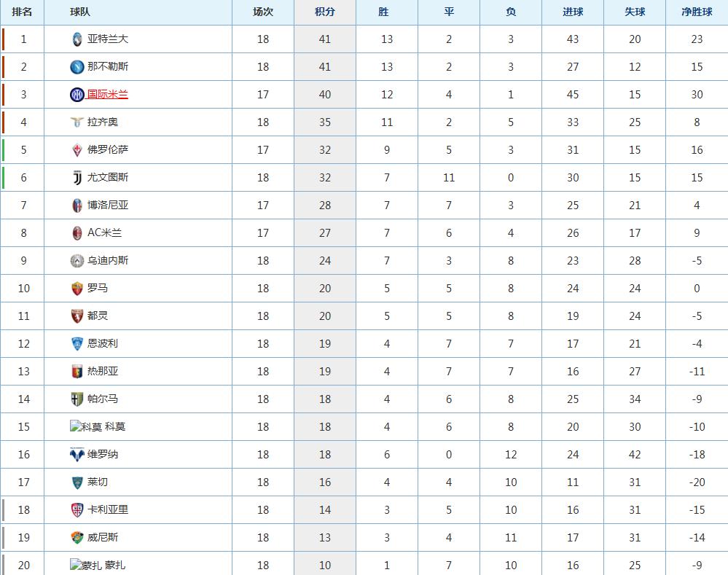Click the Fiorentina (佛罗伦萨) crest icon

pos(77,150)
